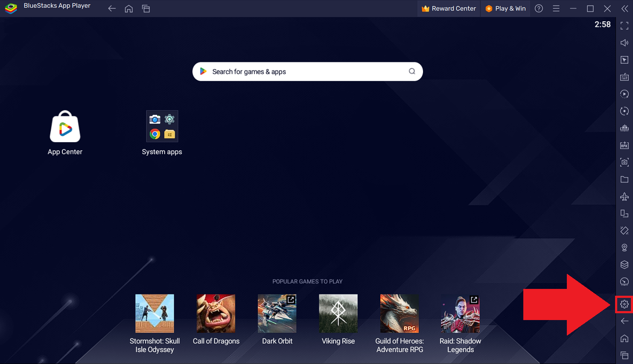
Task: Open Guild of Heroes: Adventure RPG
Action: click(400, 324)
